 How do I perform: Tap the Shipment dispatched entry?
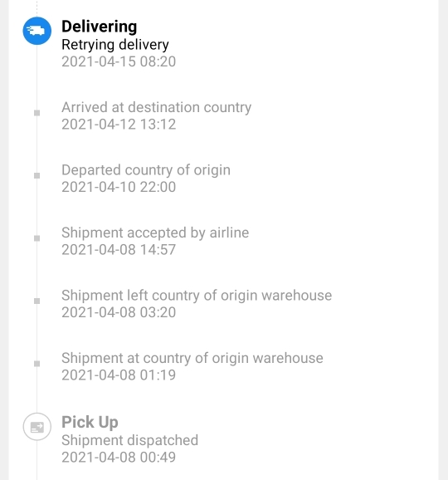(130, 440)
